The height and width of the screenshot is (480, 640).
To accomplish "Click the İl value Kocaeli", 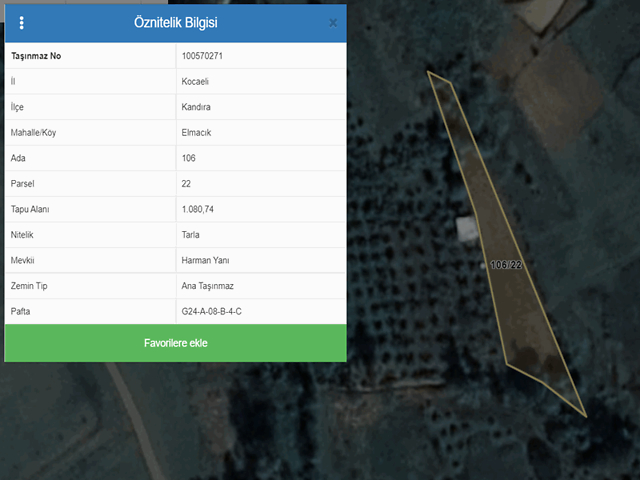I will [x=196, y=81].
